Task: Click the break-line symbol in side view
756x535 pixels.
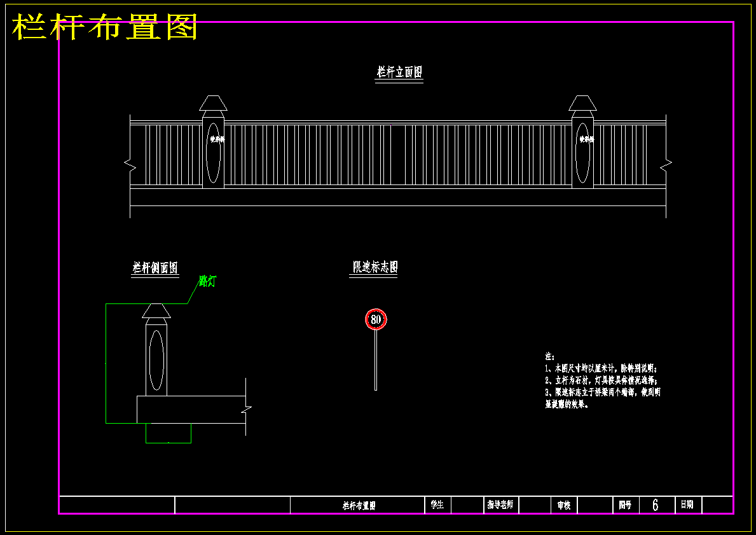Action: click(246, 410)
